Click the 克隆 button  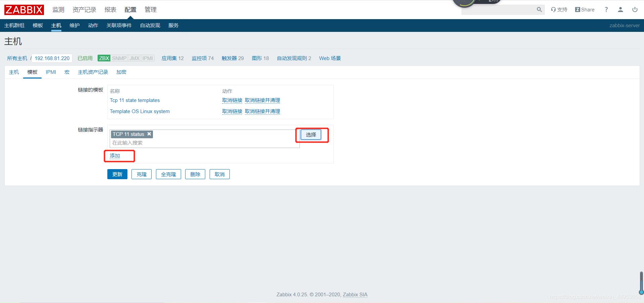142,174
